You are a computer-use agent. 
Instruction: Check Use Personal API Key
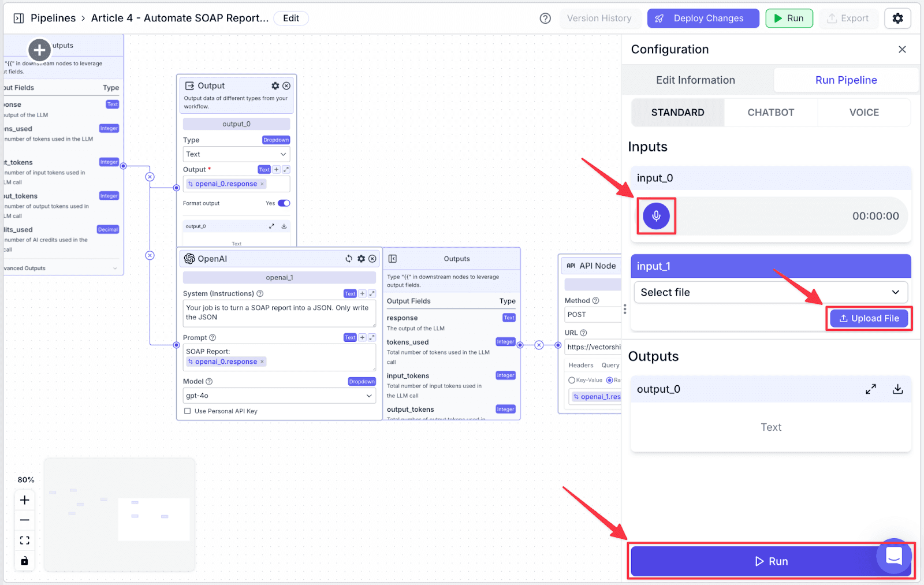pos(187,411)
